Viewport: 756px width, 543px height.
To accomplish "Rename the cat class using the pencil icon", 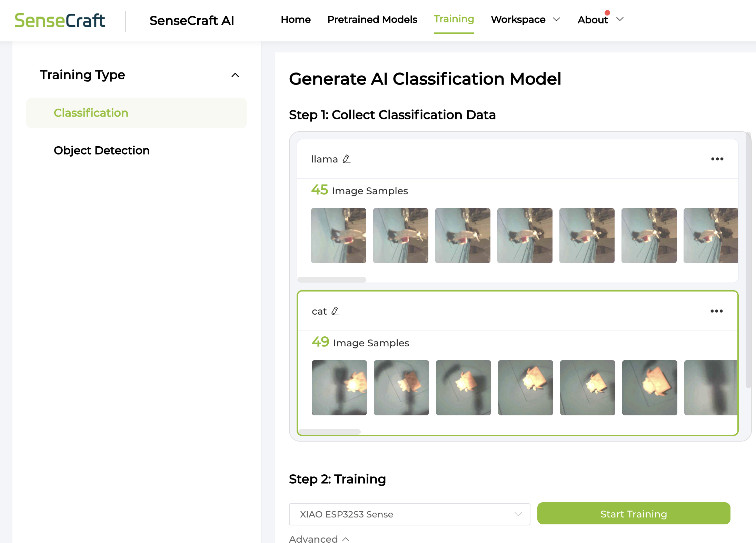I will coord(335,311).
